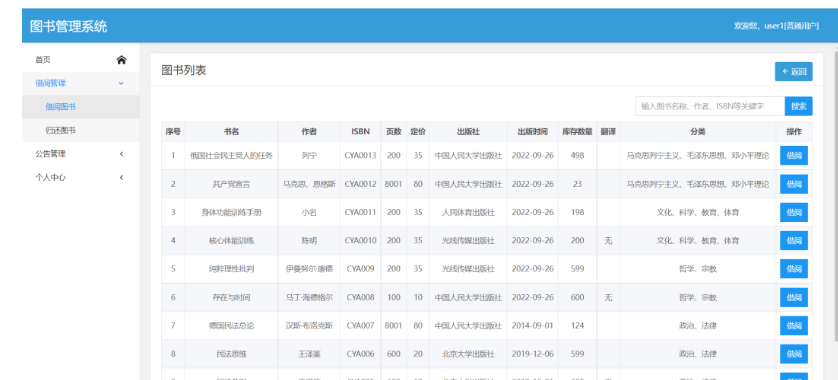Focus the book keyword search field
The height and width of the screenshot is (380, 838).
pos(710,106)
